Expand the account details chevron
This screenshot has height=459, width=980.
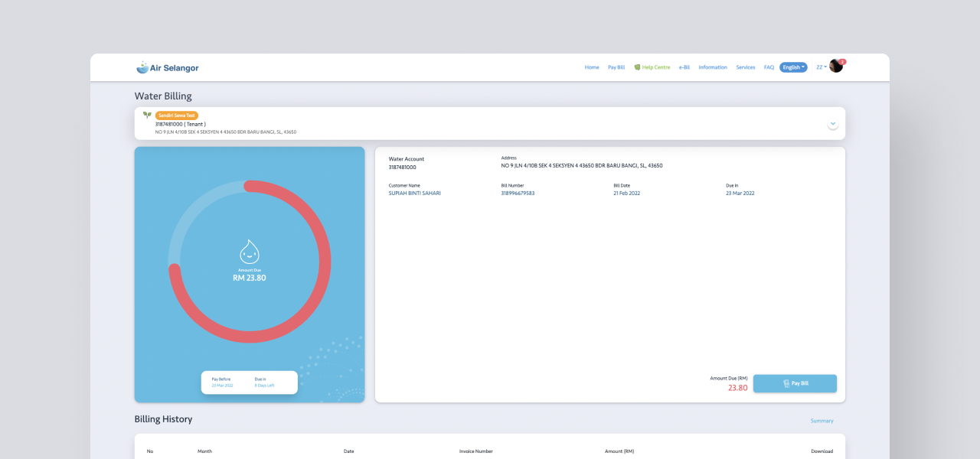(832, 123)
